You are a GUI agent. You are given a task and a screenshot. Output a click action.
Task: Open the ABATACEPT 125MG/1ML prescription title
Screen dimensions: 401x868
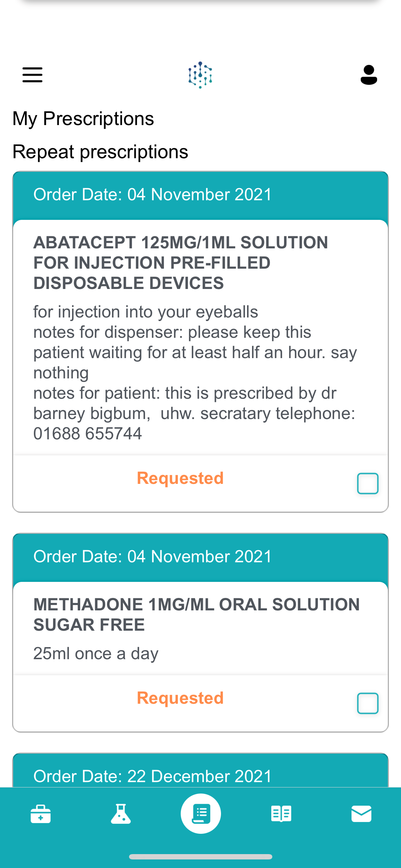[x=181, y=263]
